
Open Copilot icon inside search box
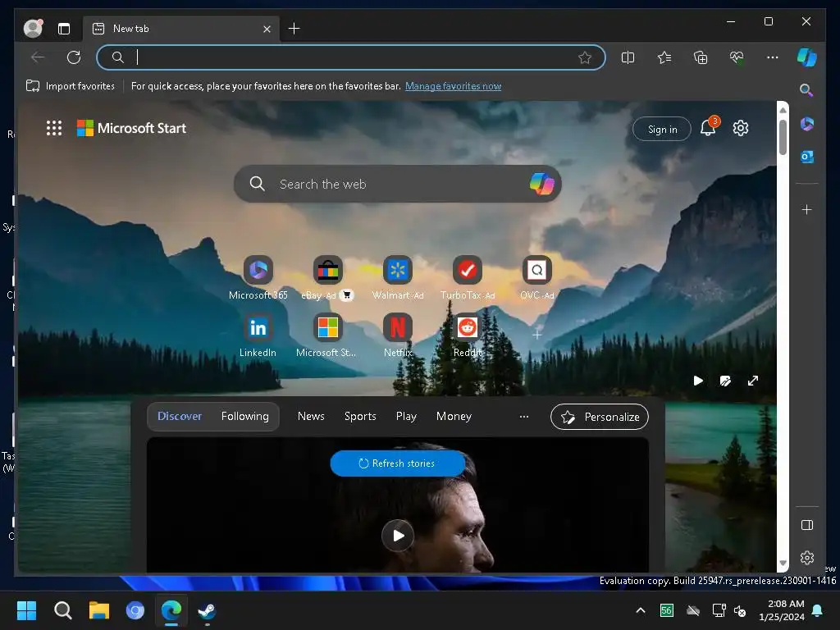click(x=541, y=184)
